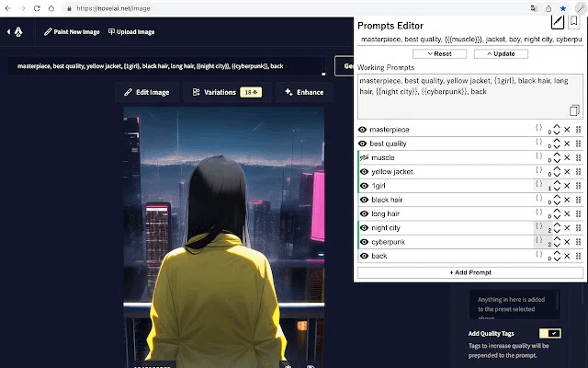Remove the muscle prompt with its X
Screen dimensions: 588x368
click(x=567, y=157)
